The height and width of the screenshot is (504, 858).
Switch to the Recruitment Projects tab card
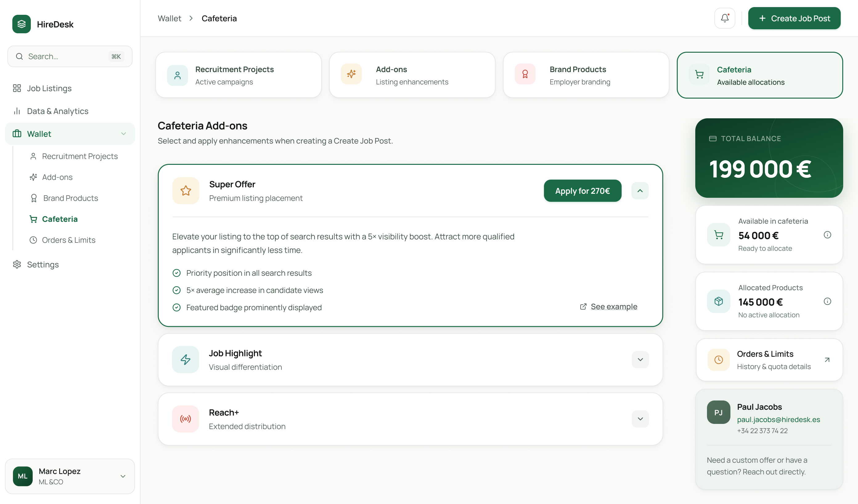point(238,75)
